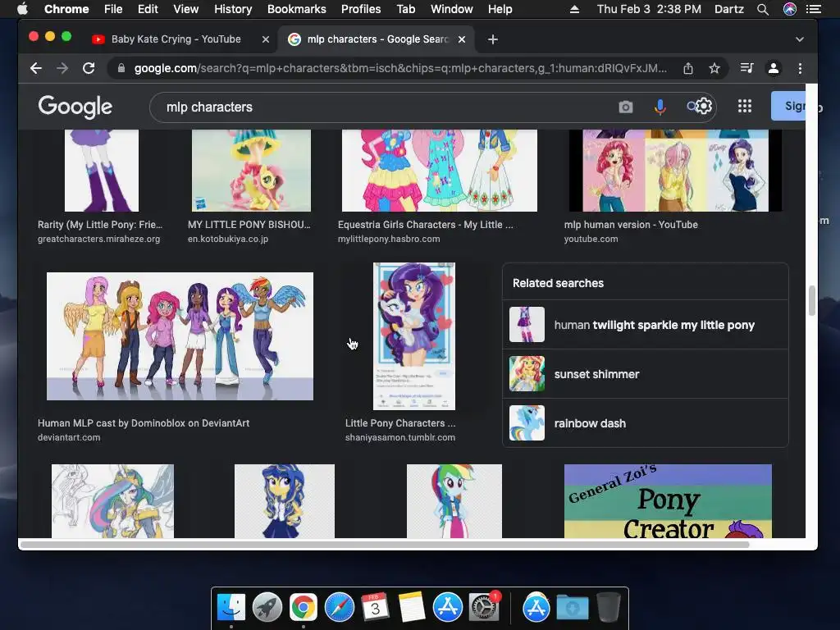Open the Help menu

(500, 9)
